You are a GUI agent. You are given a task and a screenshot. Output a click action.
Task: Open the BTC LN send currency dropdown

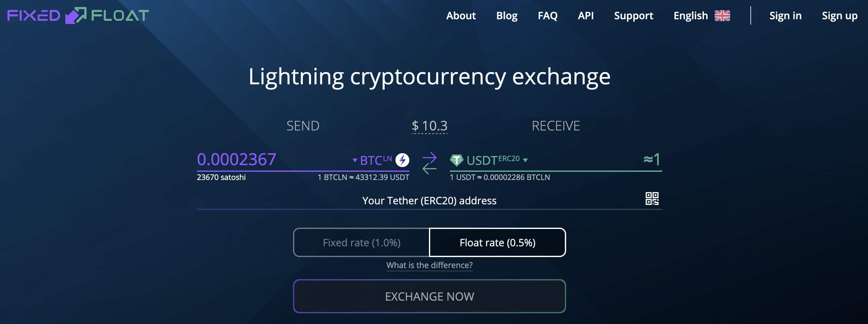(372, 160)
